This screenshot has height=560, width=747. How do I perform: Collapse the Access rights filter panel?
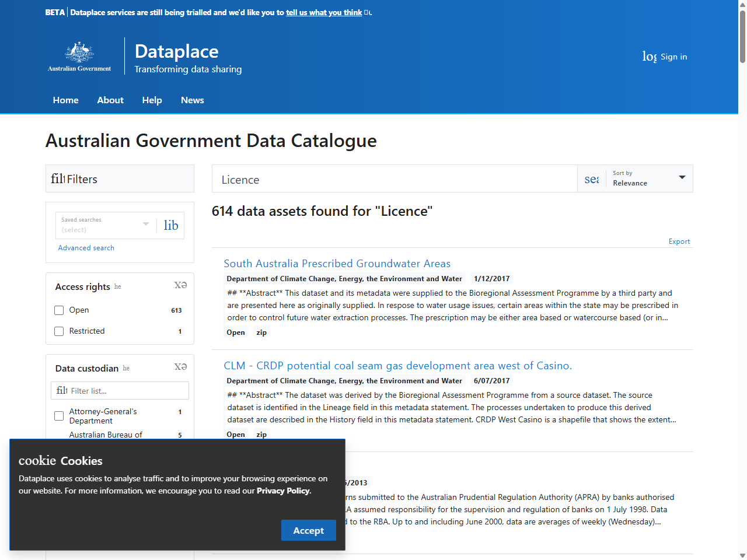tap(181, 285)
